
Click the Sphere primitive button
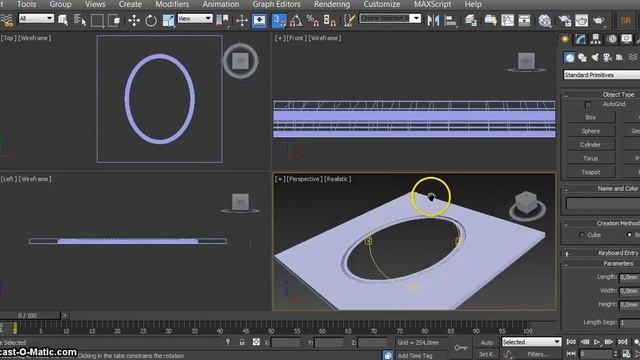point(591,131)
